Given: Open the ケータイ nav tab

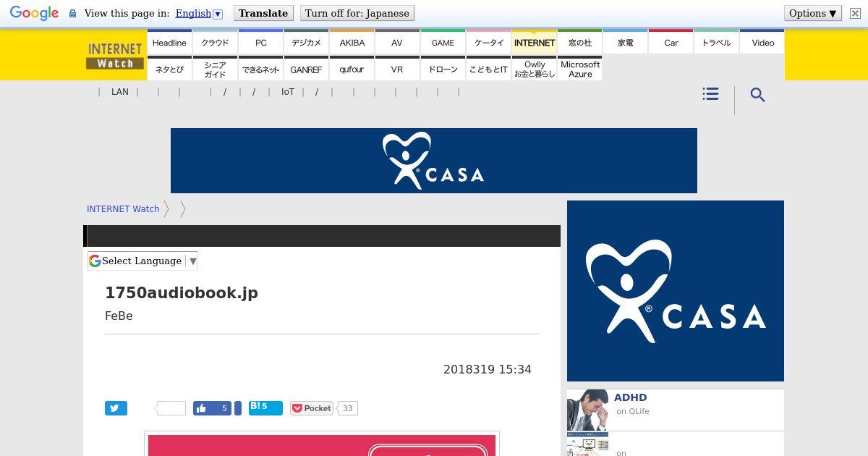Looking at the screenshot, I should click(488, 43).
